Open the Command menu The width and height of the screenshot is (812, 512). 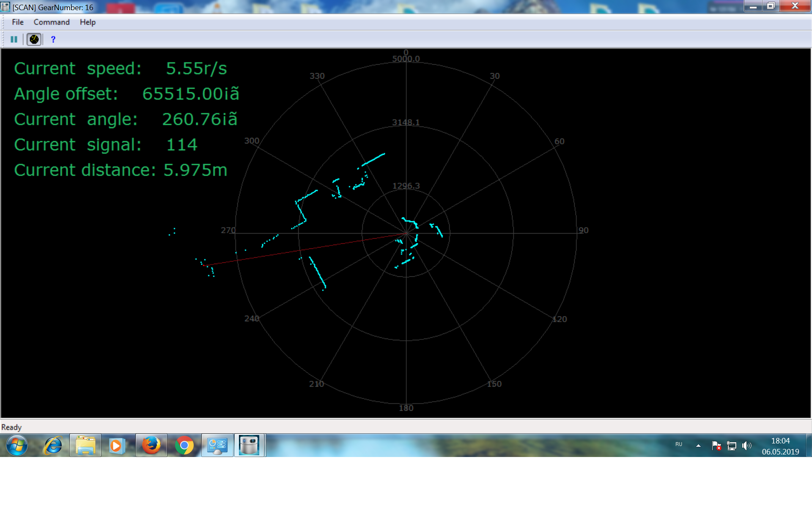tap(52, 22)
